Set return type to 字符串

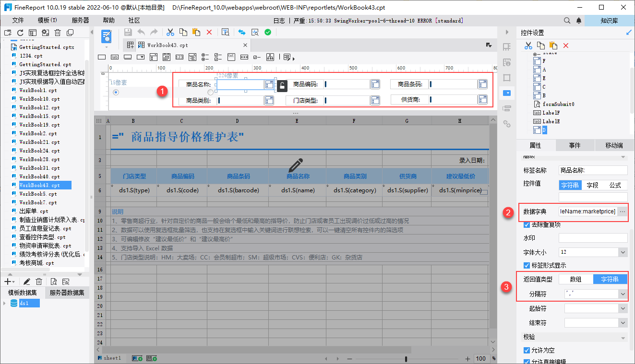pos(610,279)
